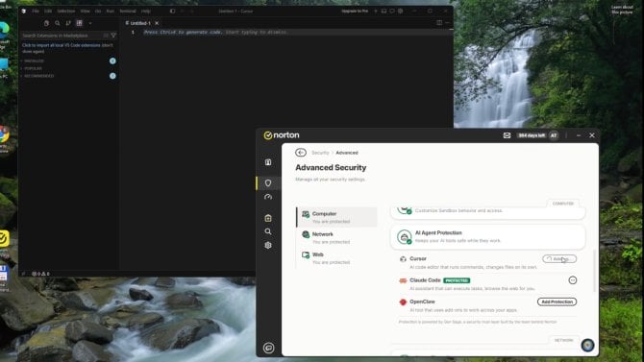Click remote window icon in Cursor status bar

23,274
